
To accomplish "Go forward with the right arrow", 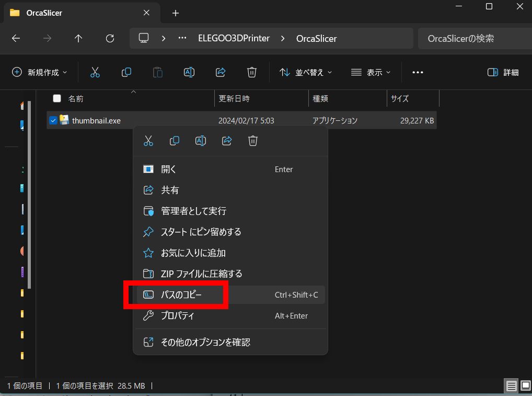I will pos(47,38).
